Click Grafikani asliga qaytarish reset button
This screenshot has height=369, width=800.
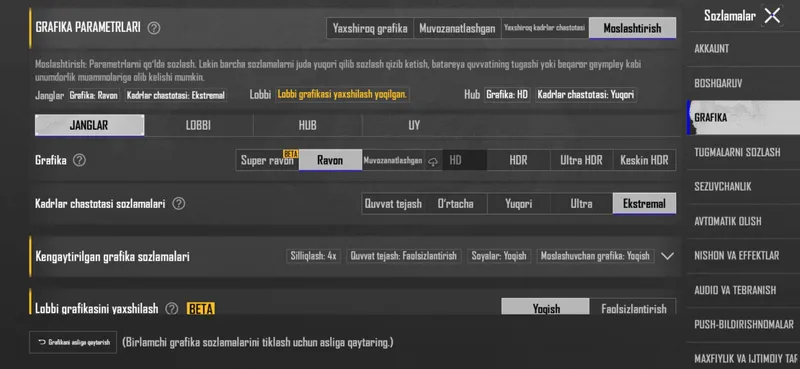pyautogui.click(x=73, y=342)
